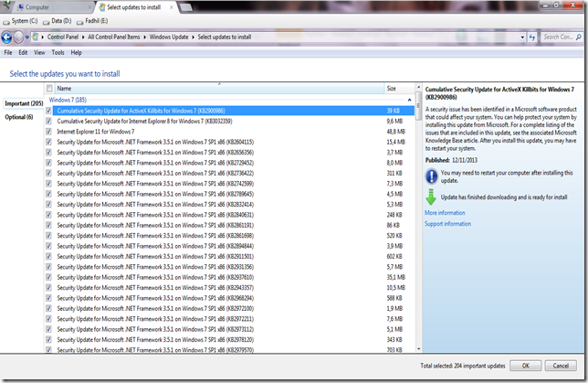This screenshot has height=383, width=588.
Task: Open the Edit menu
Action: (x=23, y=53)
